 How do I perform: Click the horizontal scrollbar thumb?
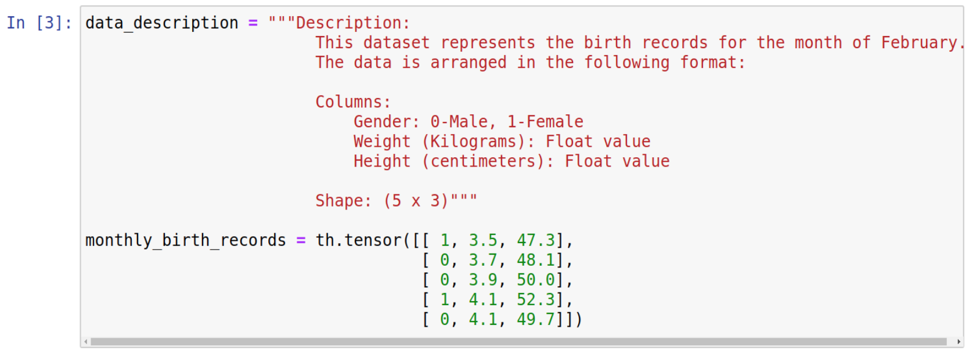click(x=518, y=342)
